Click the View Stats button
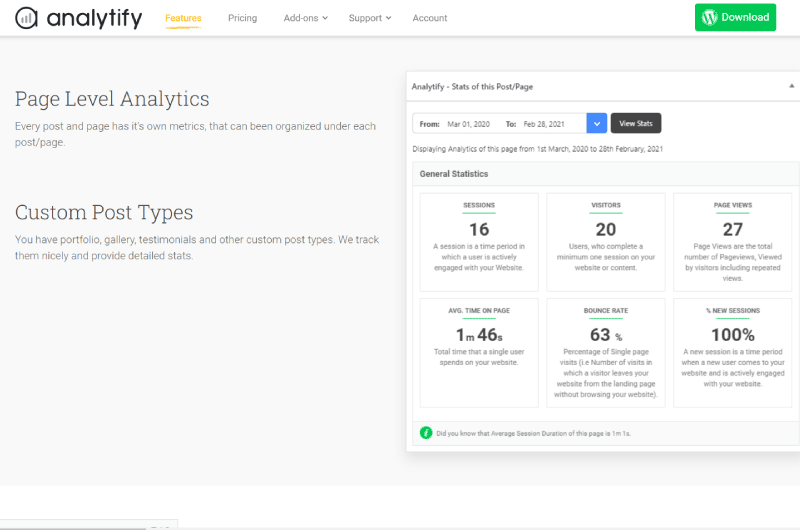Image resolution: width=800 pixels, height=530 pixels. pos(636,123)
